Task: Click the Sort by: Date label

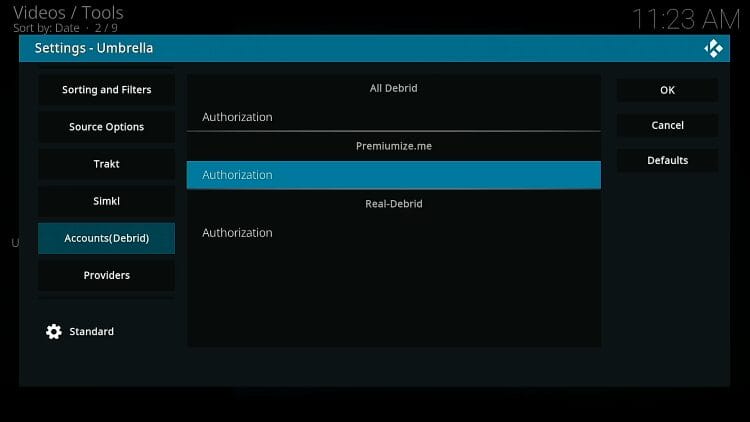Action: pos(46,28)
